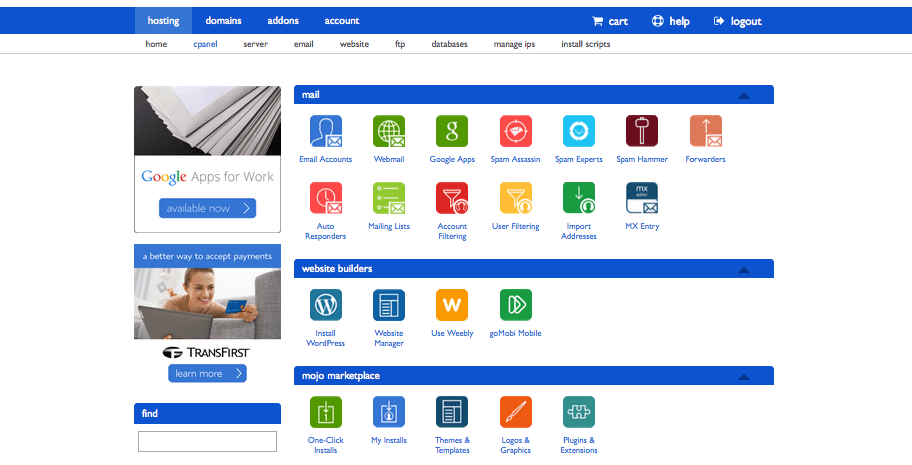
Task: Click the Google Apps 'available now' button
Action: [207, 208]
